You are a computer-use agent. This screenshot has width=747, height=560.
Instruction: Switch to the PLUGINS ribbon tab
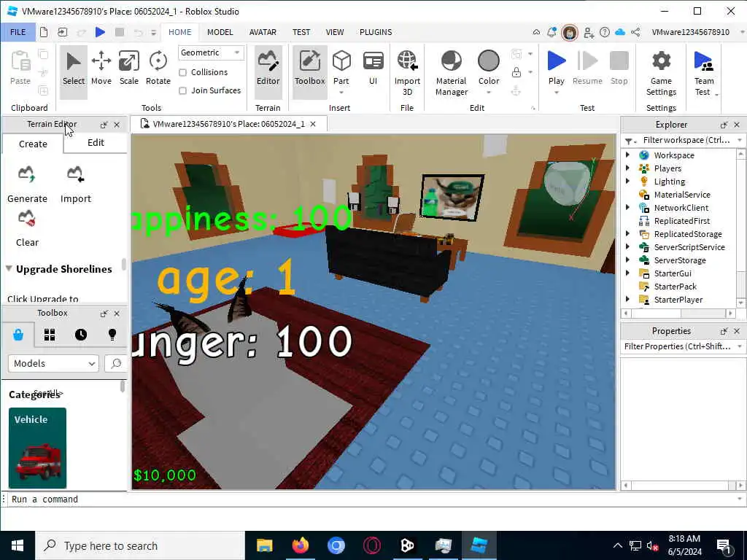tap(376, 32)
